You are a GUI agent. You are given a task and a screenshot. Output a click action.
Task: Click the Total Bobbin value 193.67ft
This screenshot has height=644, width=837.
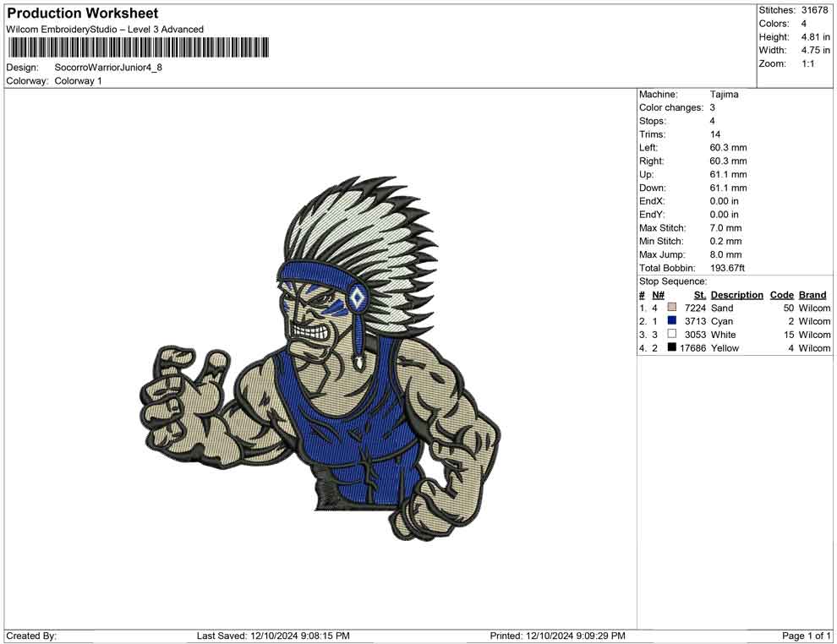(x=728, y=268)
